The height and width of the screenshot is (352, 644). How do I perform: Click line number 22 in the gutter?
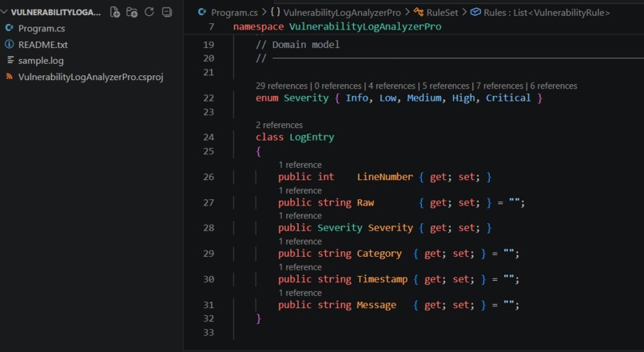[x=209, y=98]
